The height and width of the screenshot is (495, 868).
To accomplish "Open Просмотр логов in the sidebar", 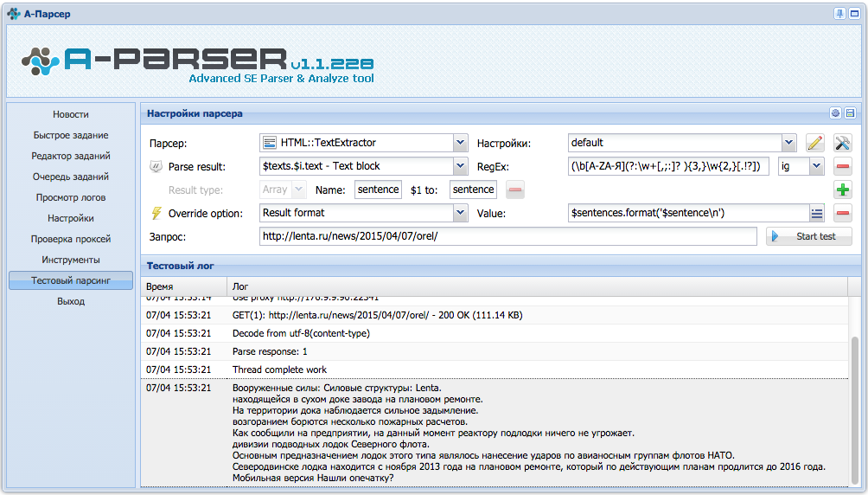I will tap(71, 197).
